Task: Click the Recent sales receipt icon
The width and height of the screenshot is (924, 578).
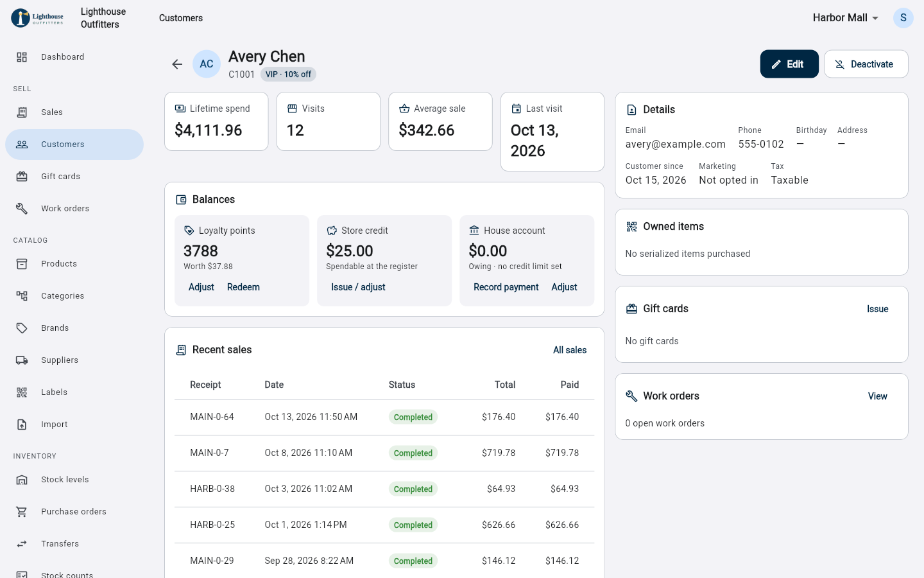Action: click(181, 350)
